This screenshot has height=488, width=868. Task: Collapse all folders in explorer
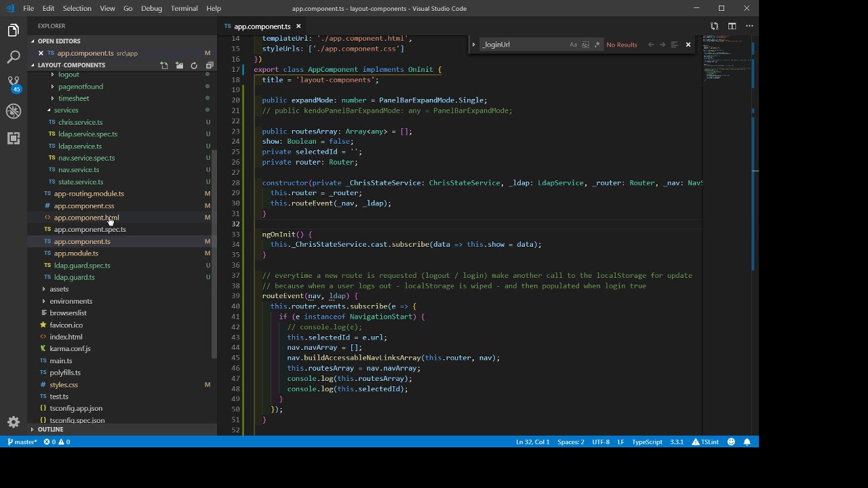209,66
